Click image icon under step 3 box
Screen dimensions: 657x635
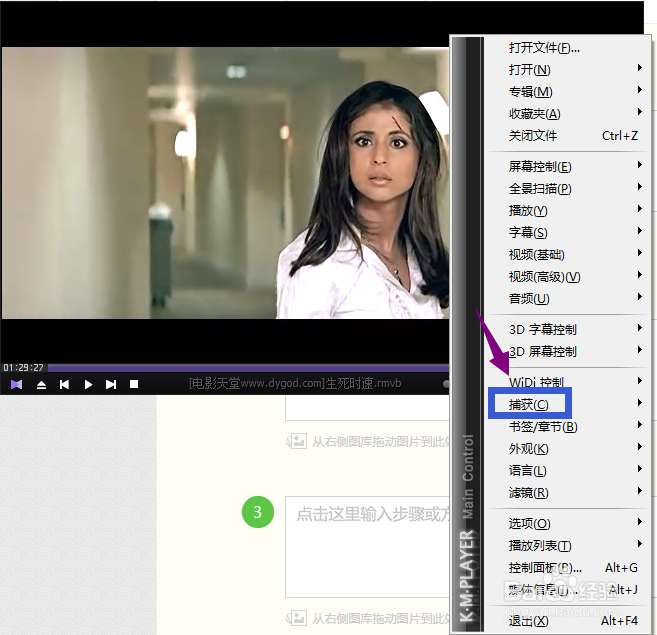coord(298,618)
